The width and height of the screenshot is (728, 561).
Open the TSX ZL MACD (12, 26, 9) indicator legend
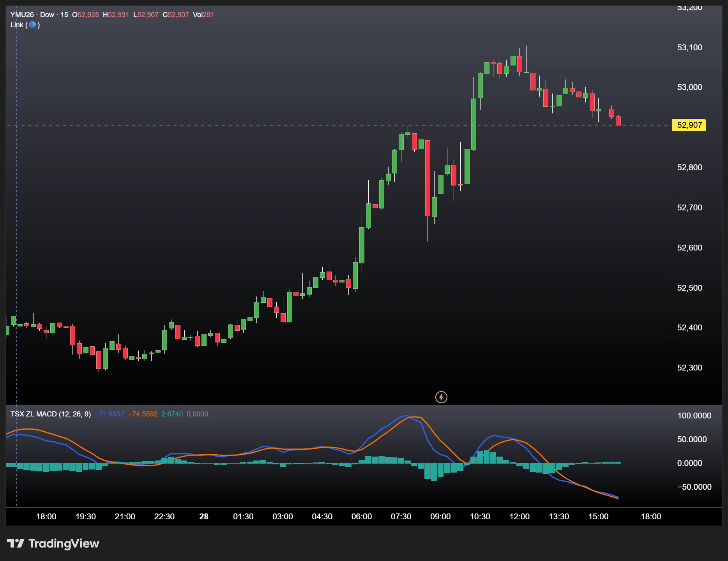51,414
